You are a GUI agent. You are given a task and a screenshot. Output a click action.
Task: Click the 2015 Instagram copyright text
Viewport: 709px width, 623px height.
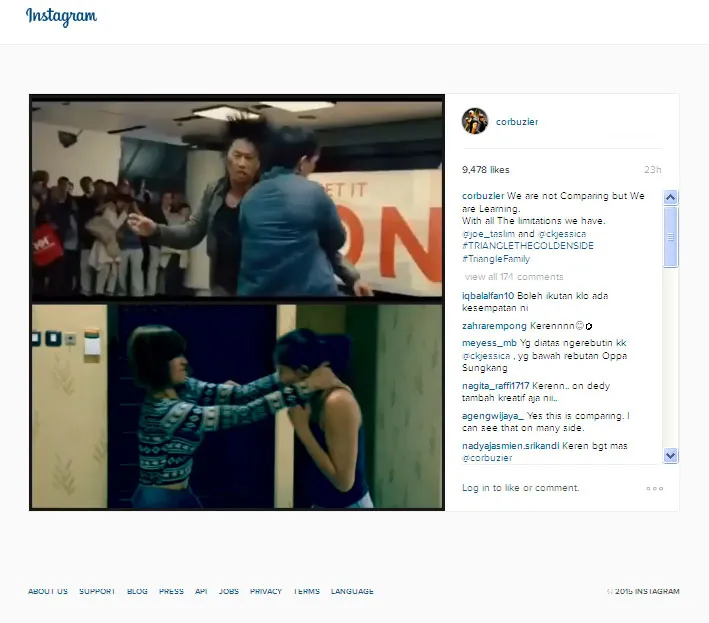(x=643, y=591)
